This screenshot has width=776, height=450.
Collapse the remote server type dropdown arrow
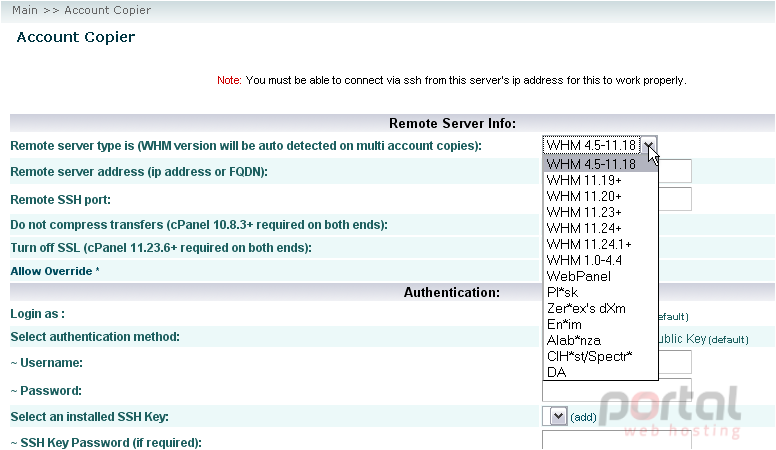[649, 145]
